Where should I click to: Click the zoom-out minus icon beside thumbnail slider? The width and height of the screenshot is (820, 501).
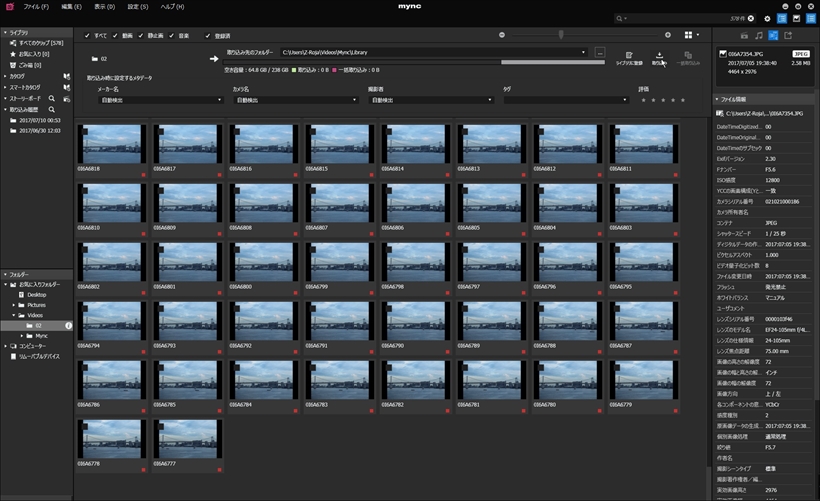point(502,35)
